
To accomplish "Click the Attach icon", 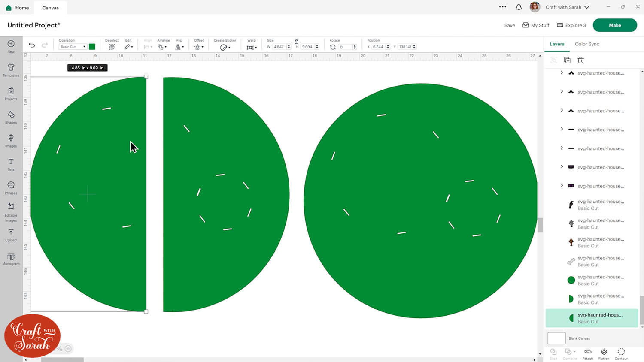I will 588,353.
